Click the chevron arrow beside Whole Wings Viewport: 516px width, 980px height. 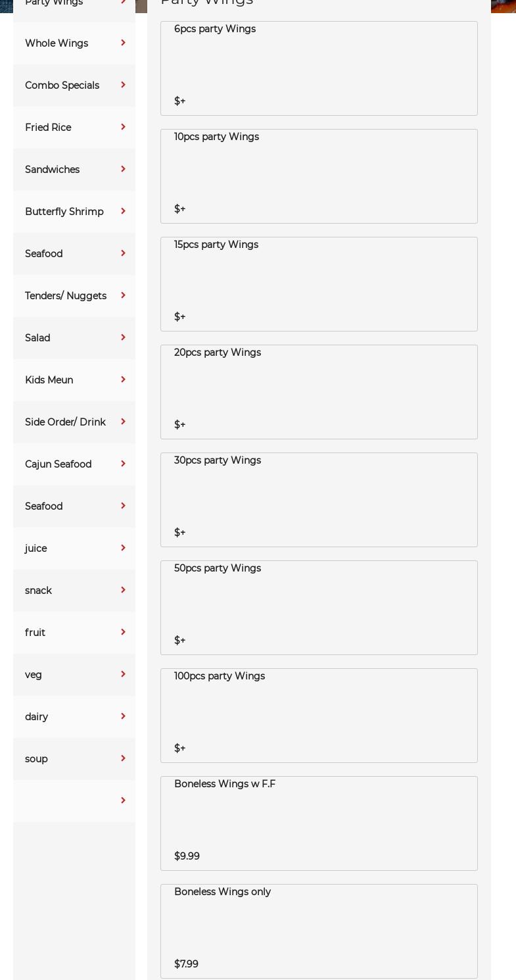123,43
